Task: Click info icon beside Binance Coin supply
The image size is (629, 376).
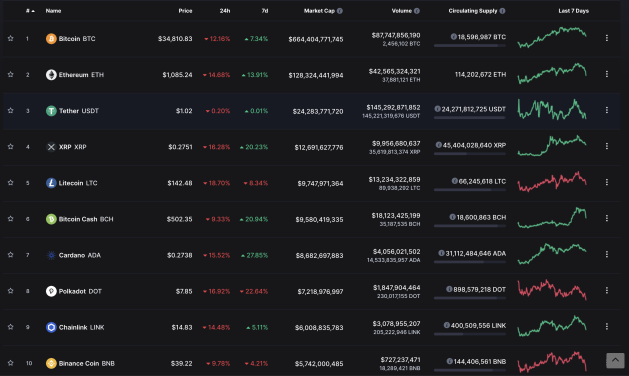Action: tap(450, 361)
